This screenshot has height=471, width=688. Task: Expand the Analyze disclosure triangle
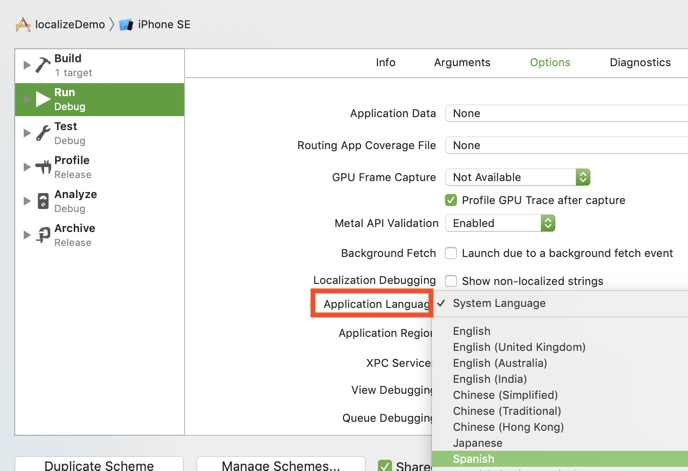(27, 201)
